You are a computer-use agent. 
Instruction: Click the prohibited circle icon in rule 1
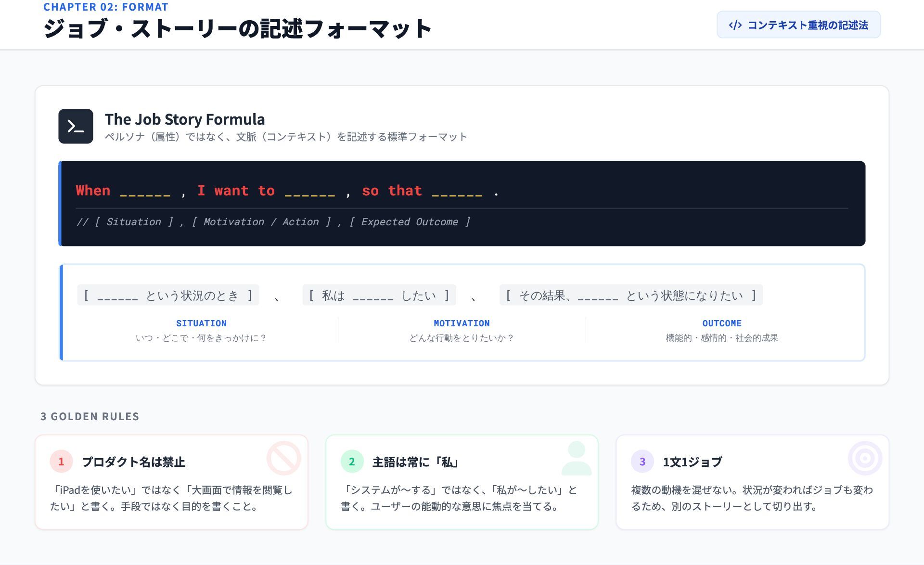tap(284, 458)
